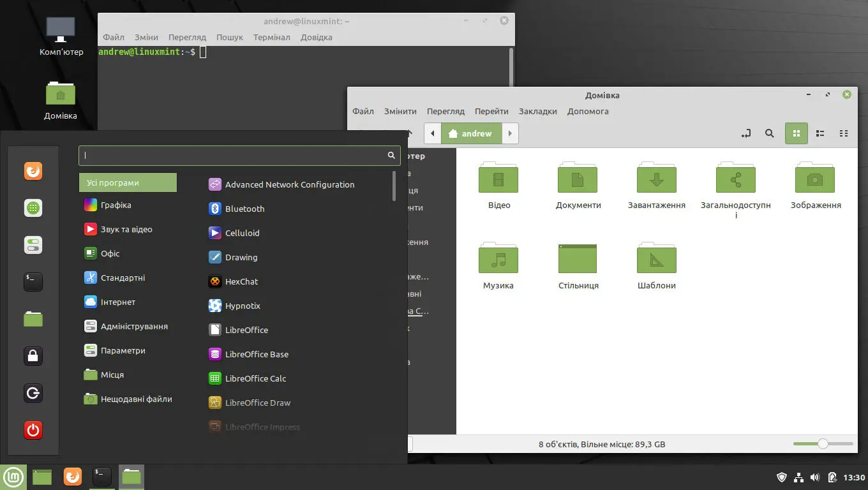
Task: Launch Bluetooth from the application list
Action: (237, 209)
